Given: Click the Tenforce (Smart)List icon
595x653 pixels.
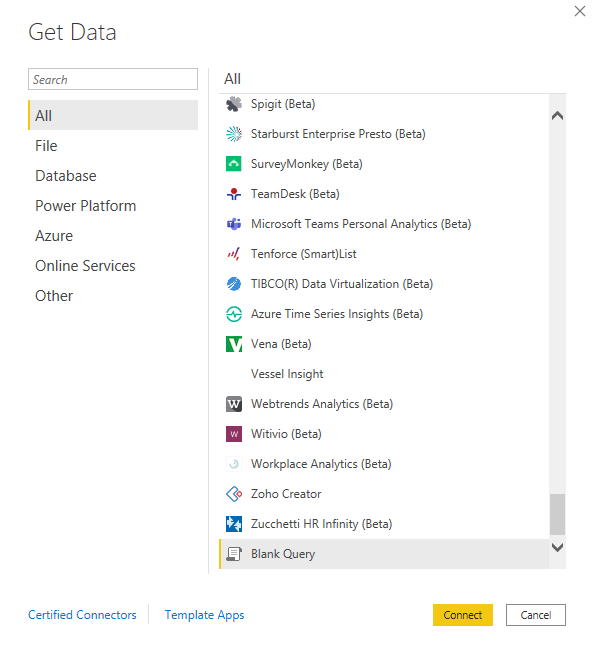Looking at the screenshot, I should (234, 254).
